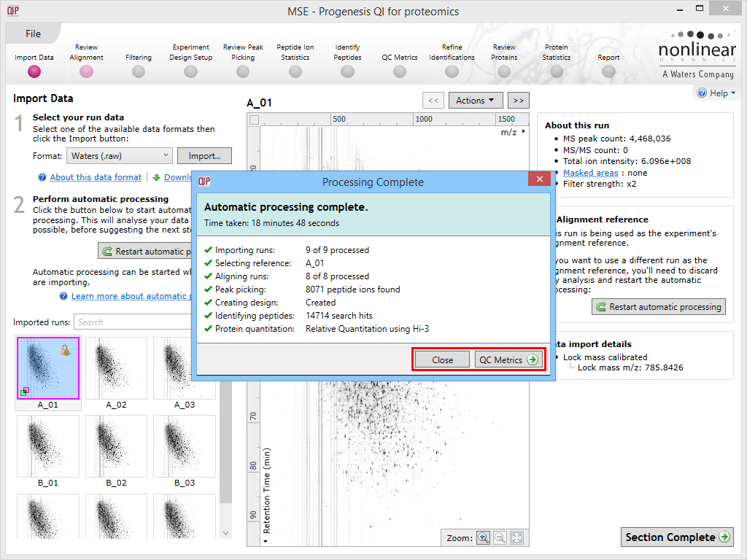Click the green download arrow icon
Screen dimensions: 747x560
tap(156, 177)
